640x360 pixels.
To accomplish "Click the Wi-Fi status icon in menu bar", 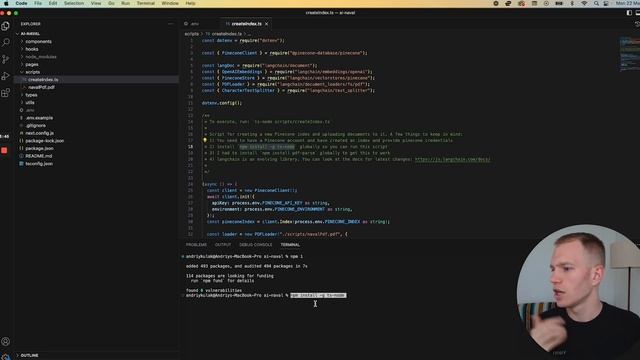I will click(x=584, y=3).
